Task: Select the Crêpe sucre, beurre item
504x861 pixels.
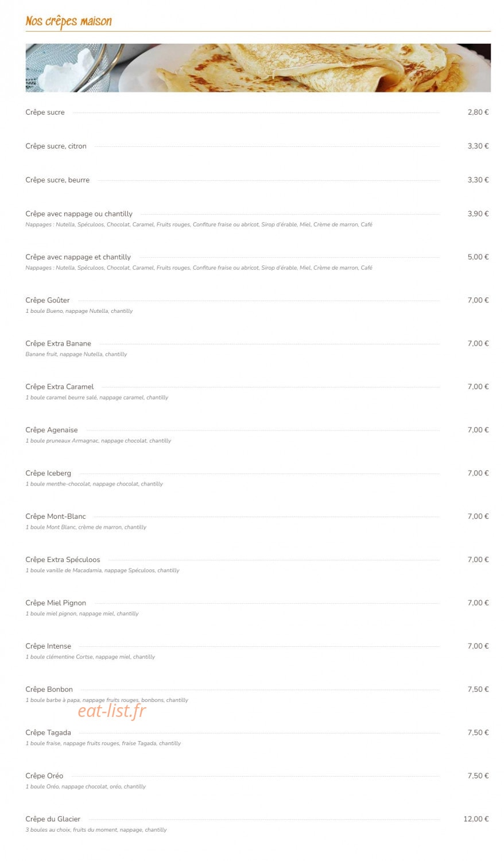Action: click(257, 180)
